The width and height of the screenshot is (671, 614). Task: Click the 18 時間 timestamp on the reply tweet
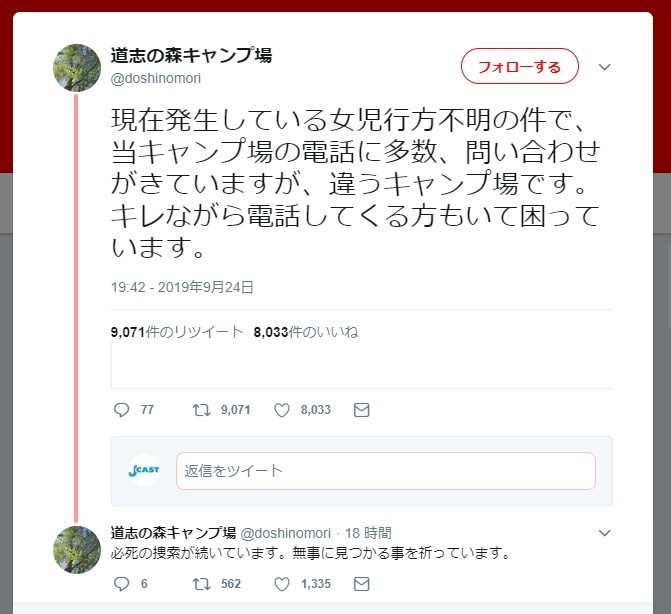pos(368,533)
